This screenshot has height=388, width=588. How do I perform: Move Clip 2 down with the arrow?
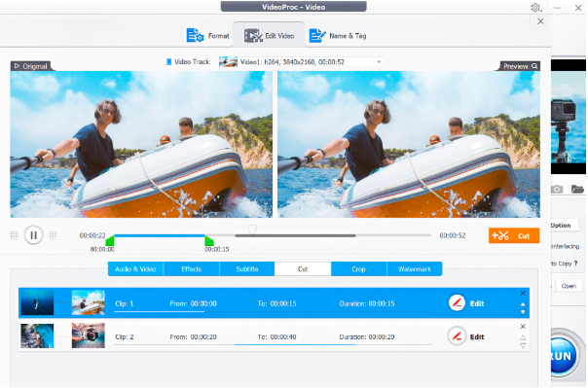[523, 345]
